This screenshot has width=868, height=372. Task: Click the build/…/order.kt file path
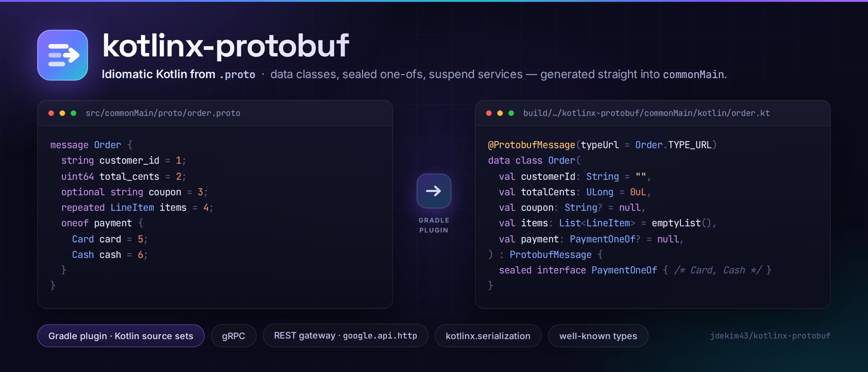tap(647, 113)
